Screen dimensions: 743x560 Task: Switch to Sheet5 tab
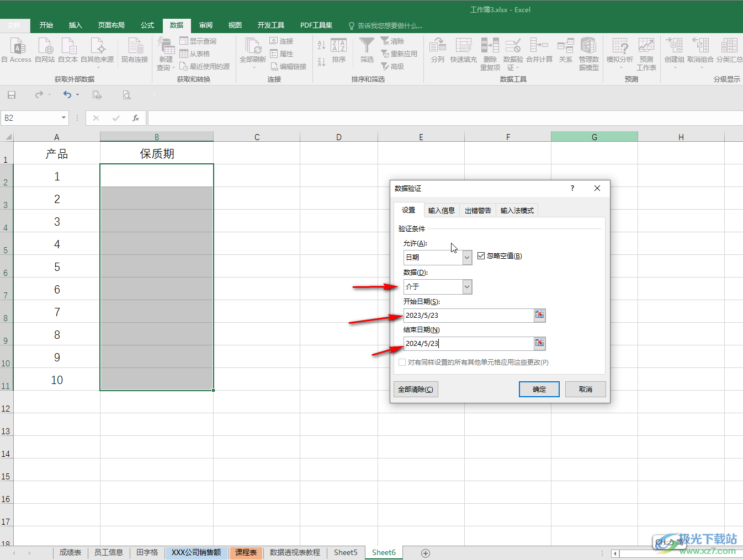346,552
